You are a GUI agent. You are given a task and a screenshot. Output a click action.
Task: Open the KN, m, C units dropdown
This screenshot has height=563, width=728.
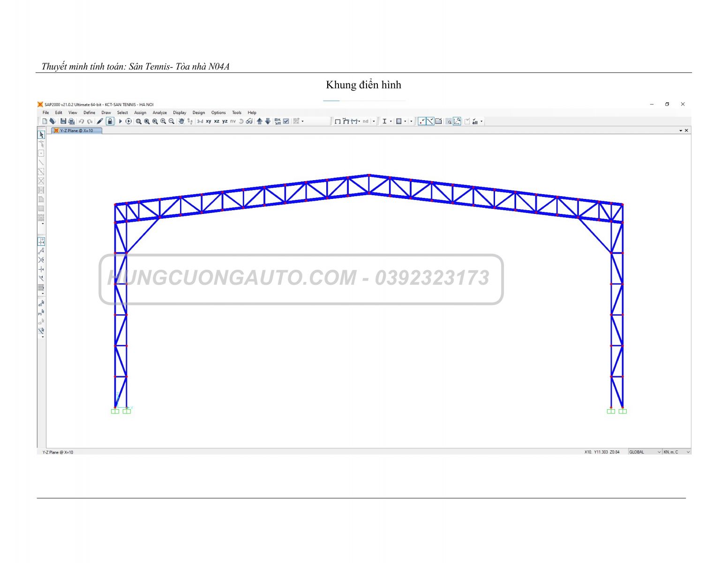676,452
